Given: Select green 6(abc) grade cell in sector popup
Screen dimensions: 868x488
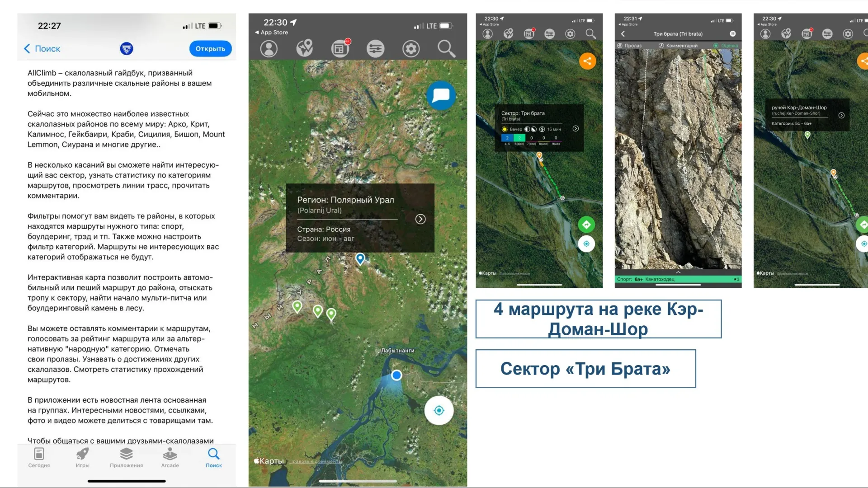Looking at the screenshot, I should [x=519, y=138].
